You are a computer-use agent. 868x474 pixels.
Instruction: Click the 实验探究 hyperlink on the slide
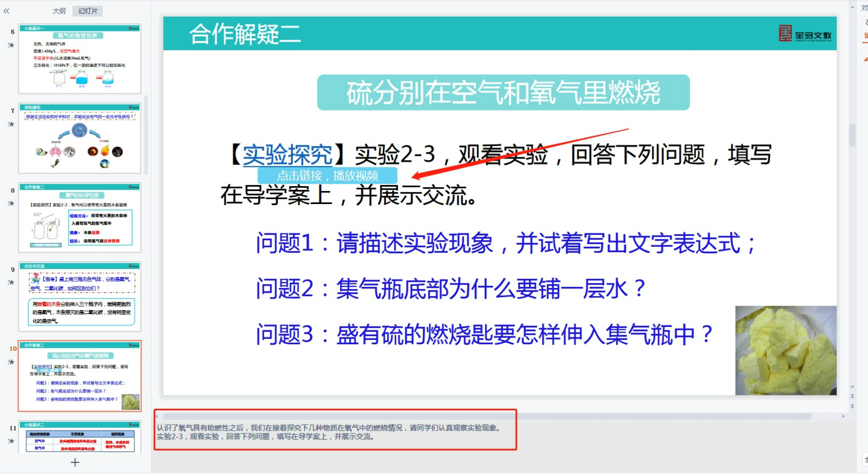287,155
